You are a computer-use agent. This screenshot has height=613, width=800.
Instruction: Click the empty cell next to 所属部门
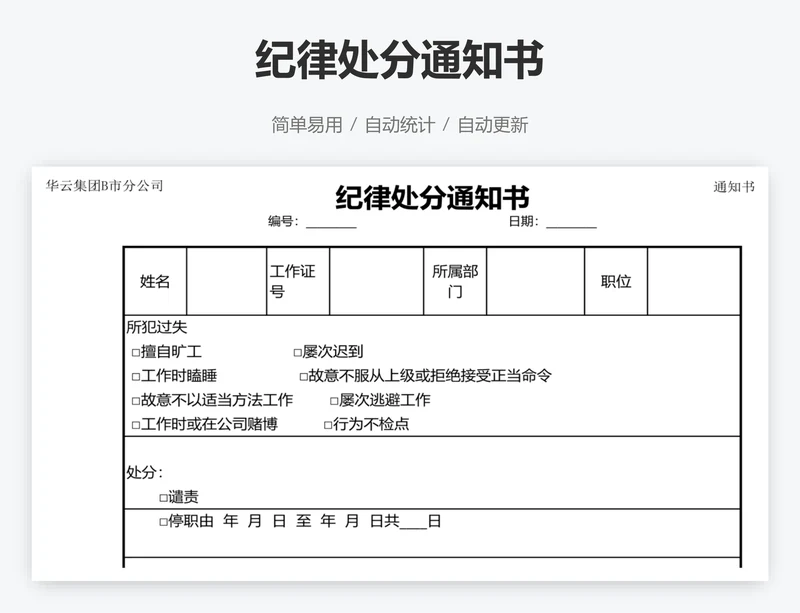pos(535,281)
